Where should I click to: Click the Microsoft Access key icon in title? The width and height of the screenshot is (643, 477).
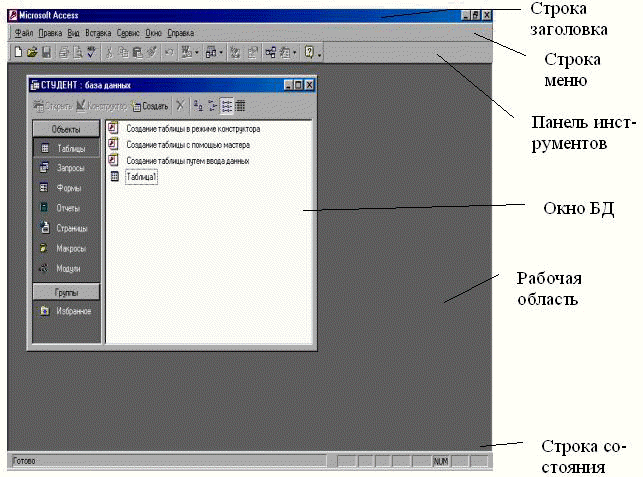point(13,15)
